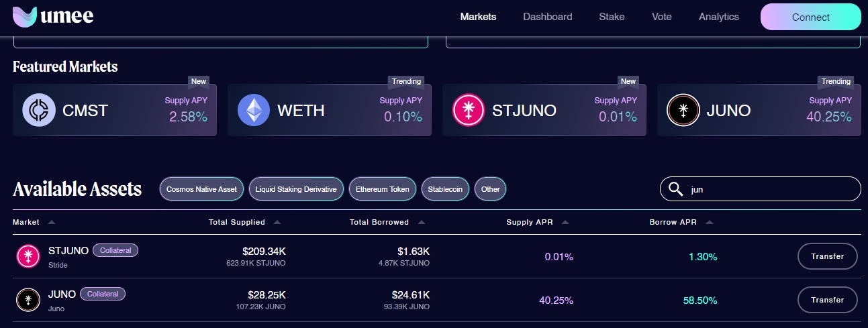868x328 pixels.
Task: Click JUNO total borrowed $24.61K
Action: 411,294
